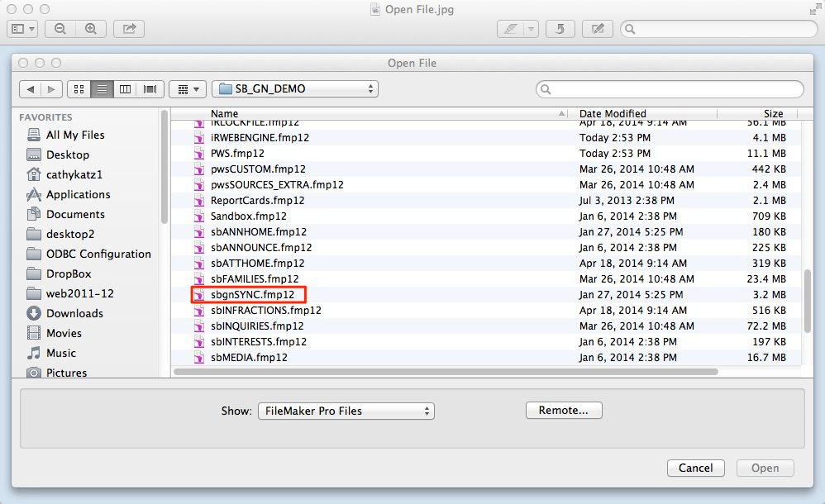825x504 pixels.
Task: Click the zoom out magnifier icon
Action: click(60, 29)
